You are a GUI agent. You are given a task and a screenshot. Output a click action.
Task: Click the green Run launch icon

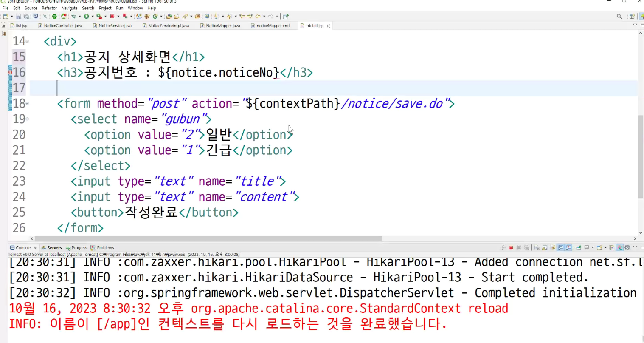pos(86,17)
